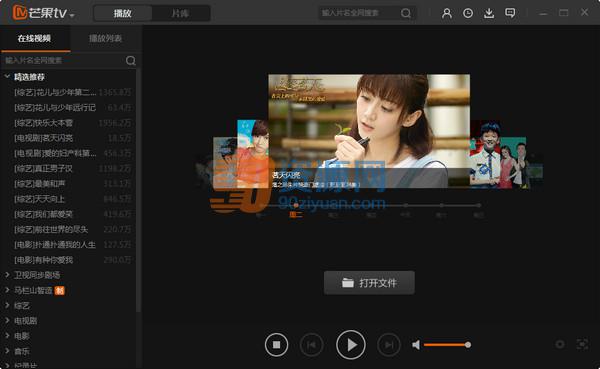This screenshot has height=369, width=600.
Task: Expand the 电视剧 category
Action: point(7,320)
